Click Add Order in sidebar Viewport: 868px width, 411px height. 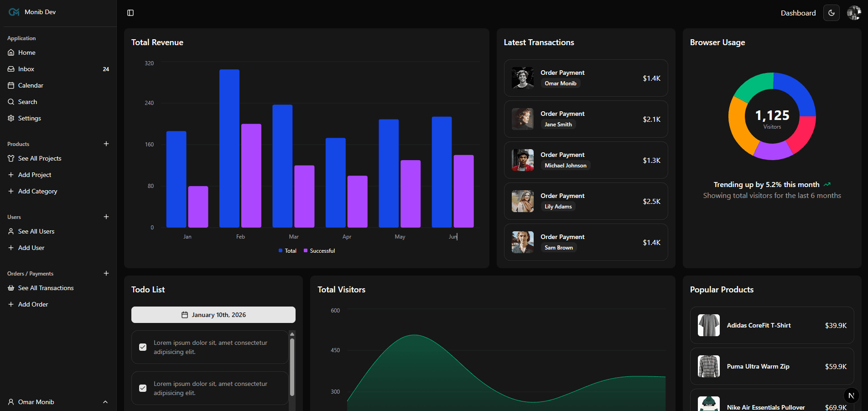click(x=58, y=304)
